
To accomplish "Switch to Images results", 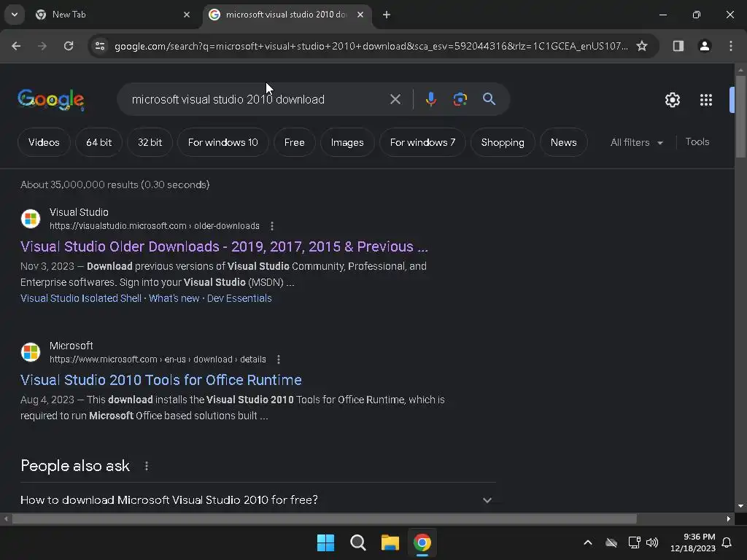I will (347, 142).
